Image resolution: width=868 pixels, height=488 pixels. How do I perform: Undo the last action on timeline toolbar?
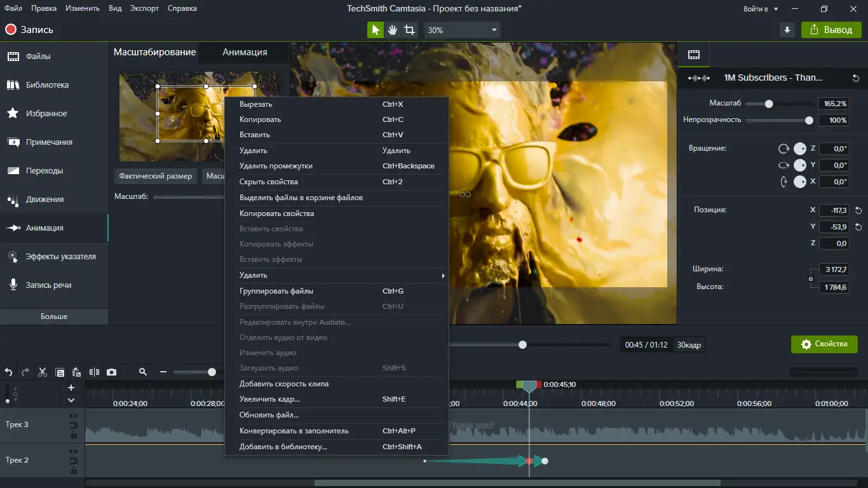[9, 372]
